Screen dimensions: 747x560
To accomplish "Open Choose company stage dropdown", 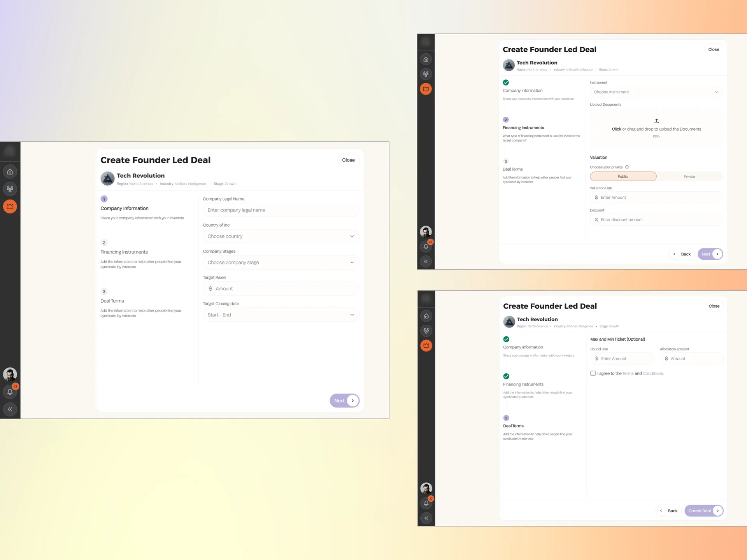I will point(281,262).
